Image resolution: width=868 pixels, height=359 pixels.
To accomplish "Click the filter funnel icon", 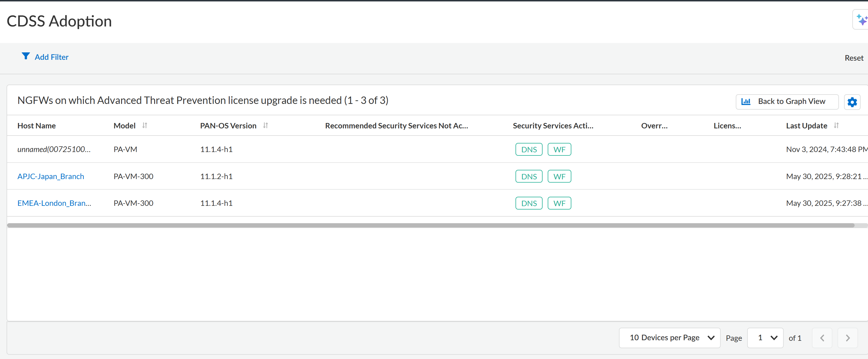I will coord(26,56).
